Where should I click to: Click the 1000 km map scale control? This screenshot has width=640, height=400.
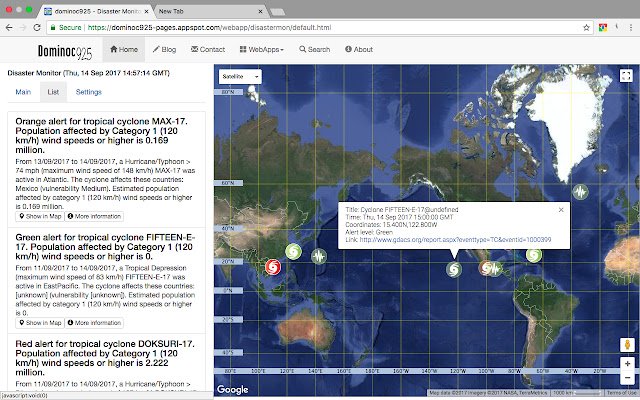point(577,393)
